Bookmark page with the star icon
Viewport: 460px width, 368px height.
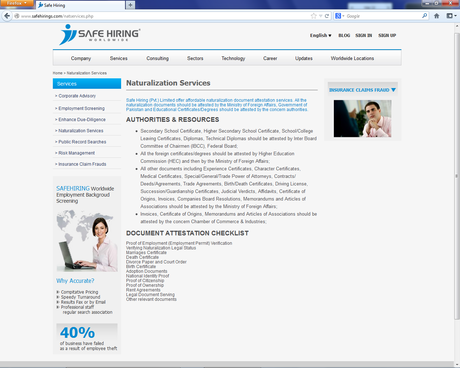pos(313,16)
